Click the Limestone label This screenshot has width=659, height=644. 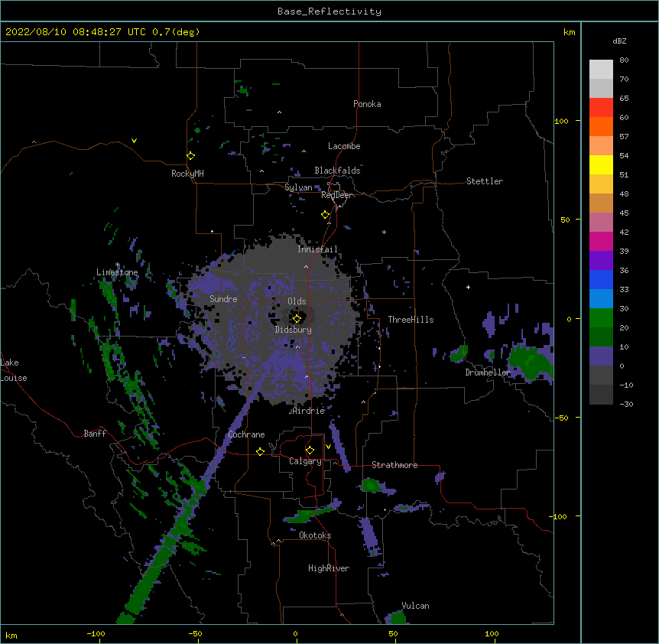pyautogui.click(x=117, y=272)
